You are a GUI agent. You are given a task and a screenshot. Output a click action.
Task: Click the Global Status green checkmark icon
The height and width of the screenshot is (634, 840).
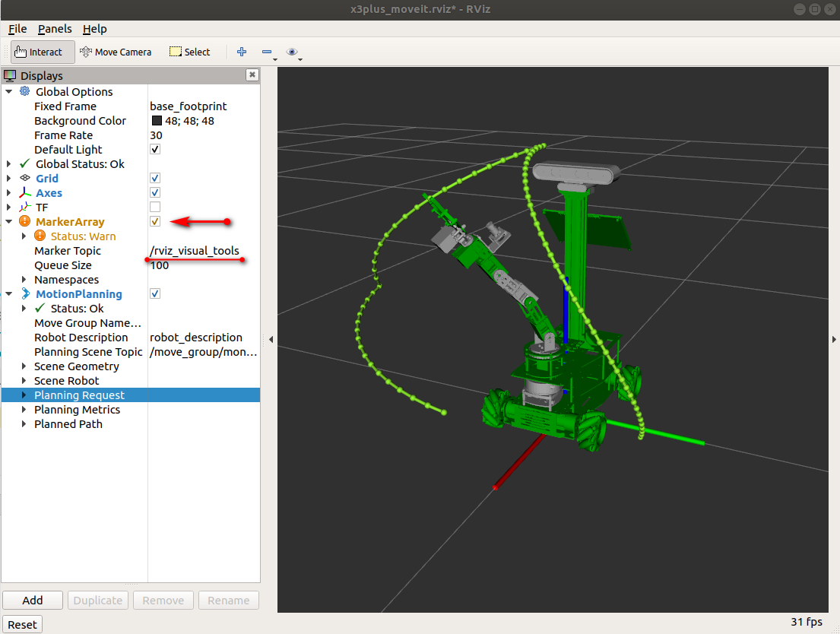point(24,163)
